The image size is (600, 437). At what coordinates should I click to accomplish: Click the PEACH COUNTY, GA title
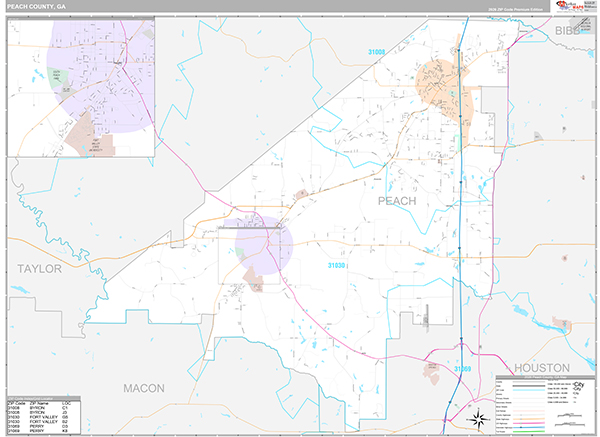tap(36, 7)
